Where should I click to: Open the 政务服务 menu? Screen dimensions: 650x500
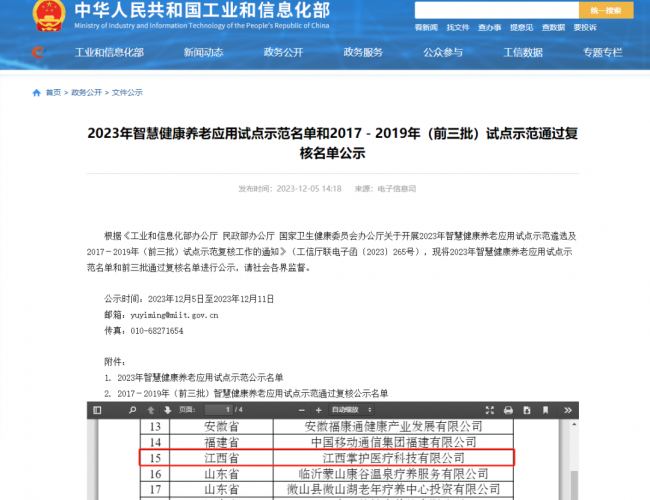point(363,52)
